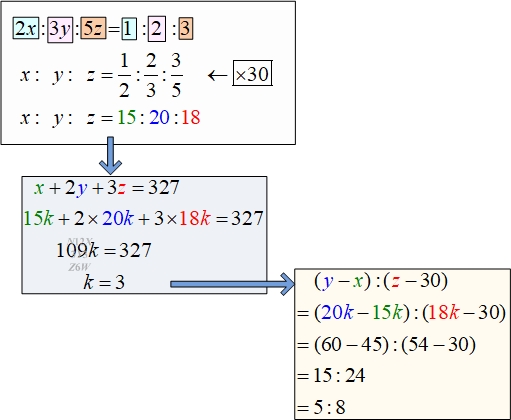
Task: Click the green 15 in the ratio
Action: pos(127,118)
